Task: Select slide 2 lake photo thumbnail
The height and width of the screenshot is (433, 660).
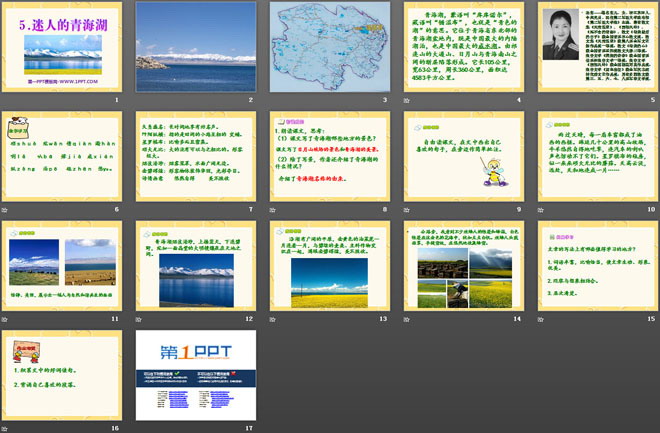Action: coord(196,47)
